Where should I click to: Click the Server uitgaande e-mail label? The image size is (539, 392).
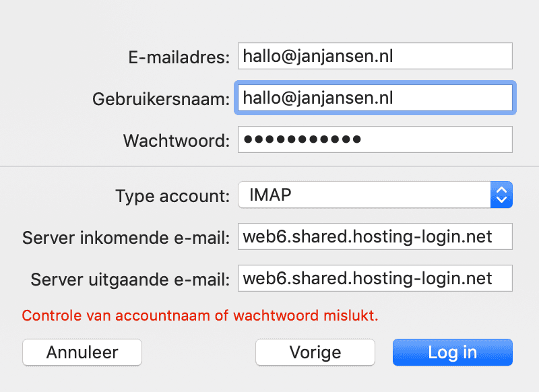point(130,279)
